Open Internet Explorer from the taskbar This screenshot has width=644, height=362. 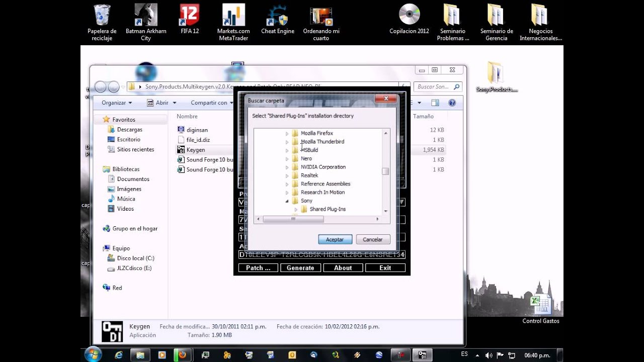point(119,354)
